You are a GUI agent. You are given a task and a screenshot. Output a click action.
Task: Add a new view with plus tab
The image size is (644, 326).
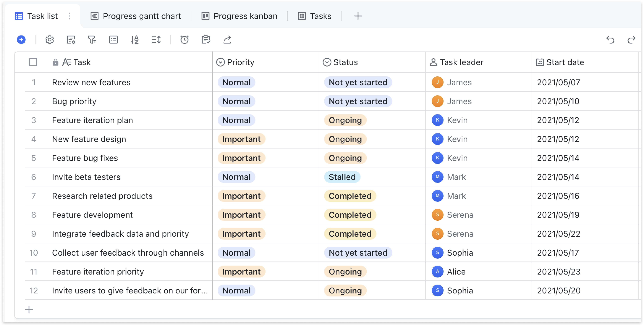pyautogui.click(x=358, y=16)
